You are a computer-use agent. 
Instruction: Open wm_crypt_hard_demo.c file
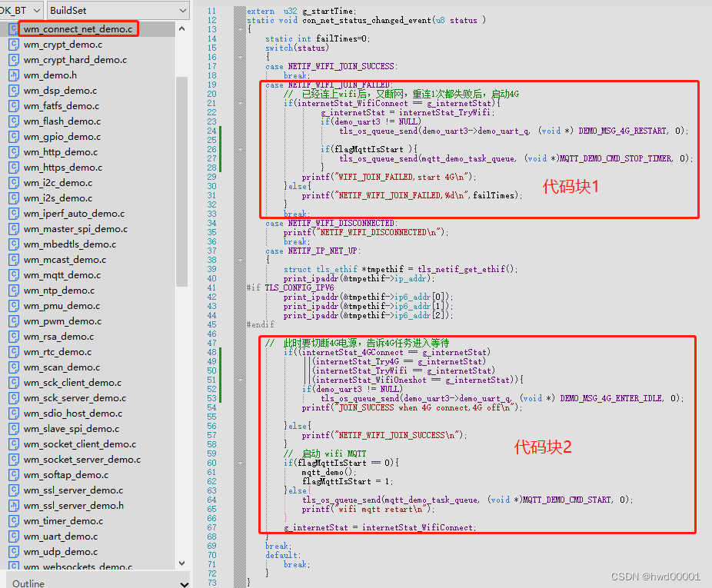pyautogui.click(x=75, y=60)
